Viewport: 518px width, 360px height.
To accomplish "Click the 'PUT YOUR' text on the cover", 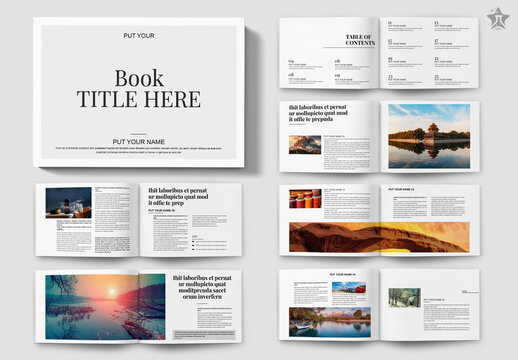I will [139, 36].
